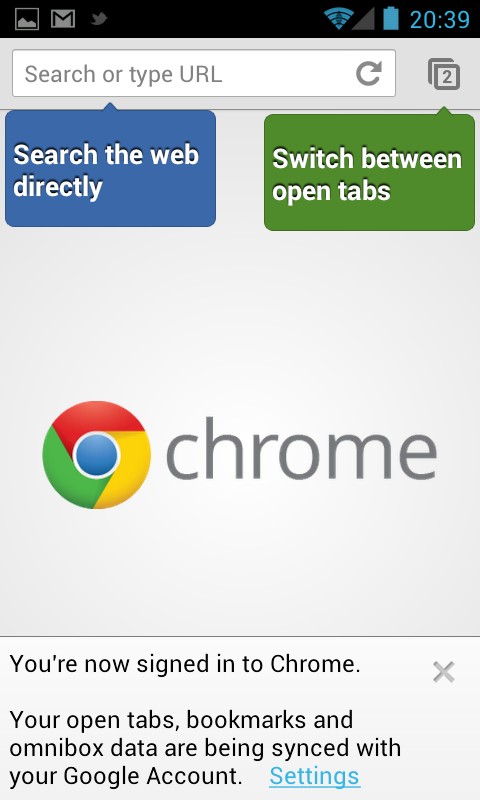480x800 pixels.
Task: Tap the 20:39 clock in status bar
Action: pyautogui.click(x=440, y=20)
